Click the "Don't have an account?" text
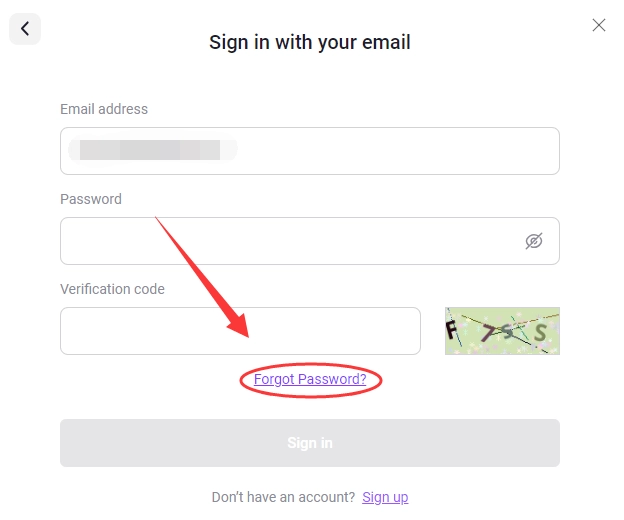This screenshot has height=520, width=624. pos(283,497)
